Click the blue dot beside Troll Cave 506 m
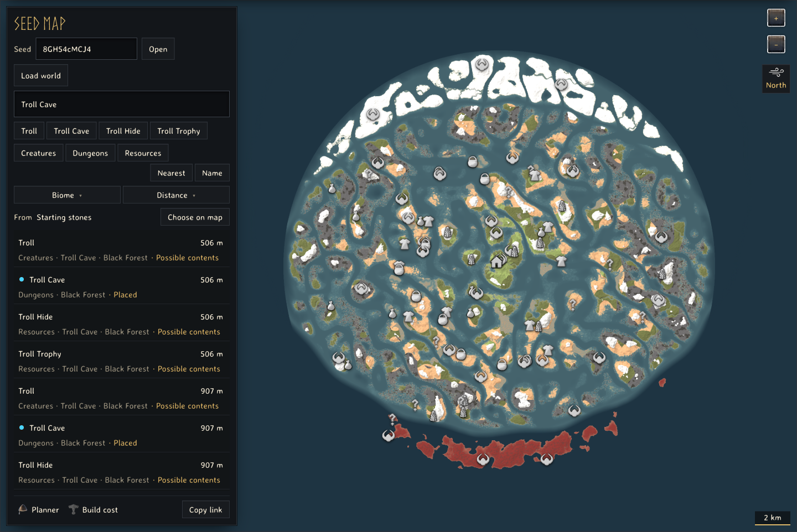The image size is (797, 532). pos(22,280)
